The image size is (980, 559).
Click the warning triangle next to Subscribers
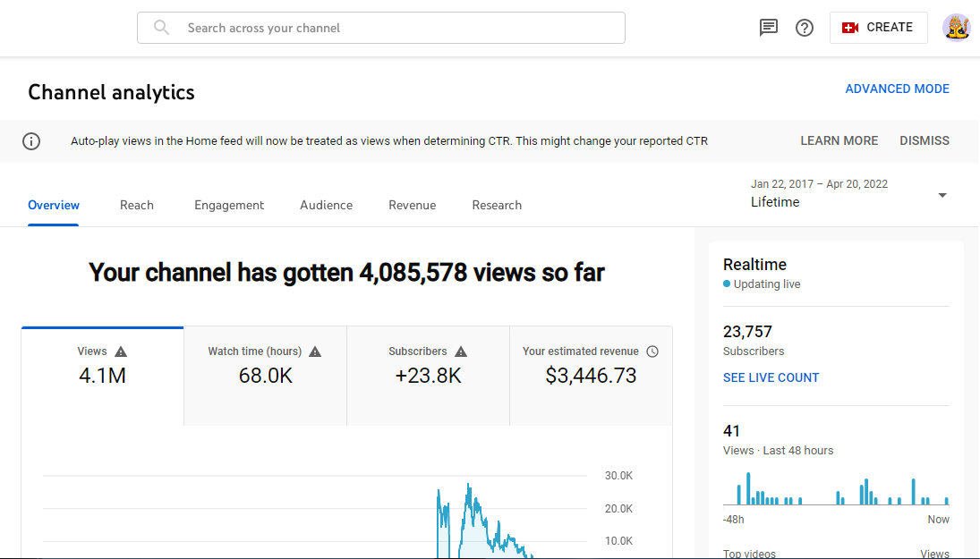pos(461,351)
